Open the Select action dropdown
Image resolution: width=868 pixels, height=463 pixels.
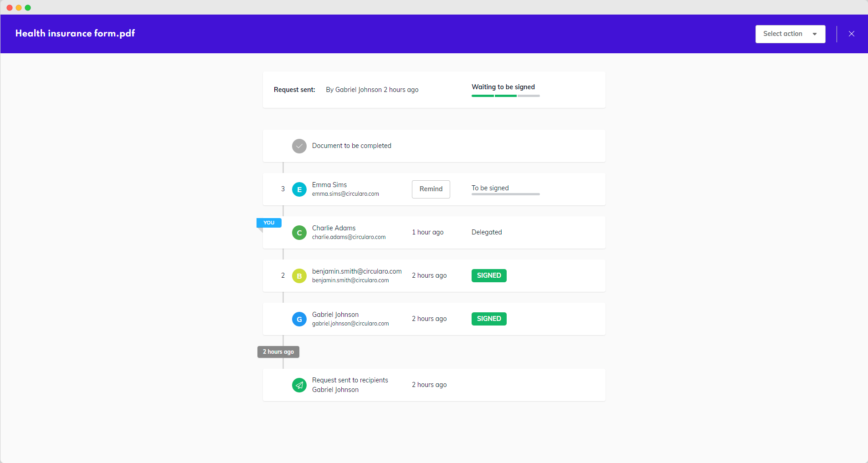click(790, 34)
